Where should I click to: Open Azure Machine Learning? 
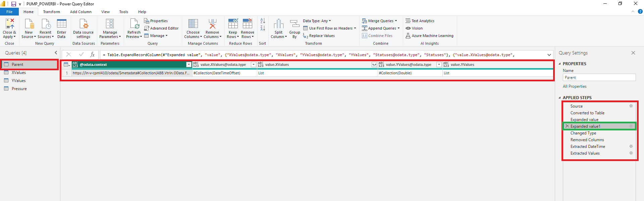(x=429, y=36)
